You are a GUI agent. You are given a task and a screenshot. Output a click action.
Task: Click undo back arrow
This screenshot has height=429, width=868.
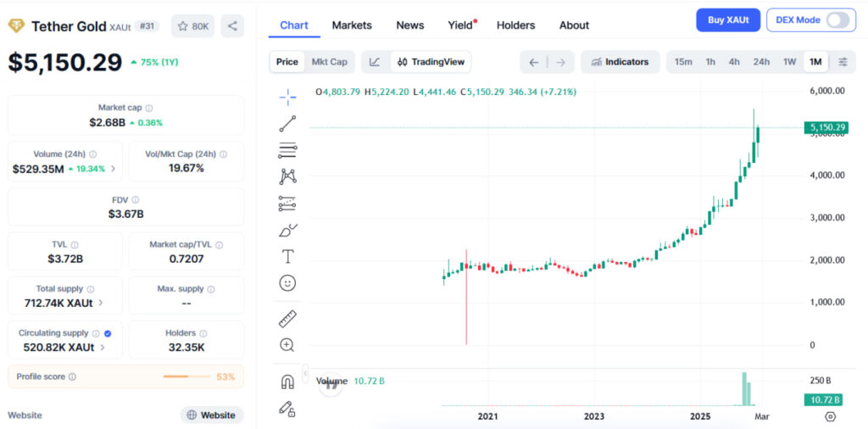click(x=533, y=62)
